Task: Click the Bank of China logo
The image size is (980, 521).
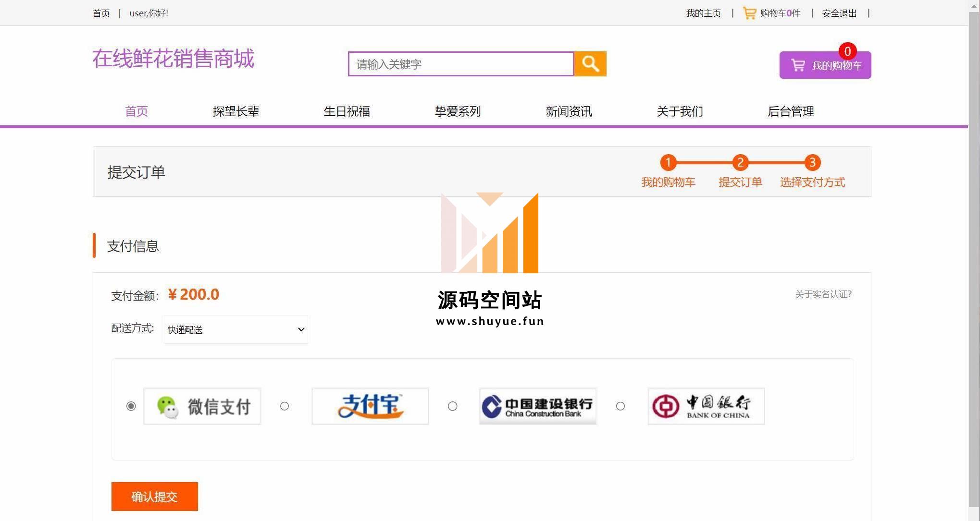Action: pyautogui.click(x=706, y=406)
